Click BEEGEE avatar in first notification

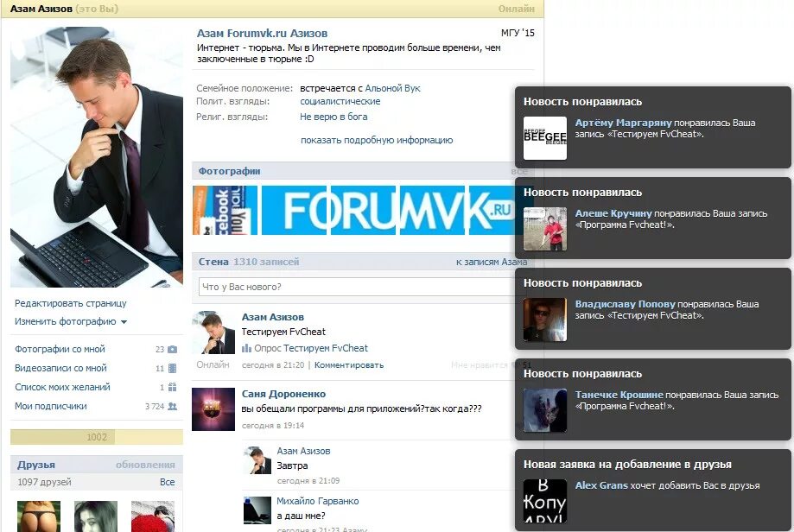(545, 138)
